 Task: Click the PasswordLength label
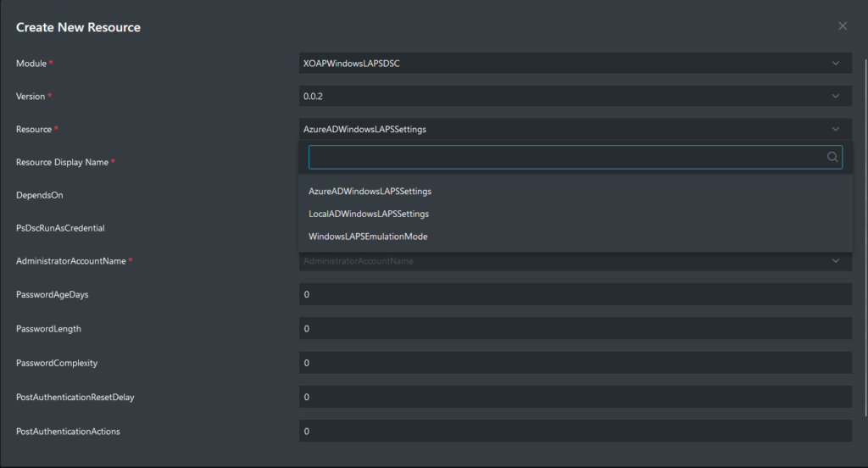(x=48, y=329)
